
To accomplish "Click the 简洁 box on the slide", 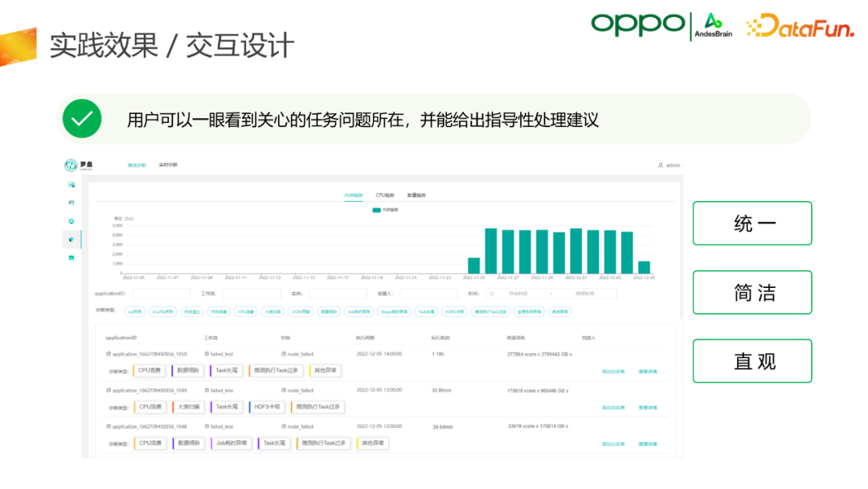I will point(752,293).
